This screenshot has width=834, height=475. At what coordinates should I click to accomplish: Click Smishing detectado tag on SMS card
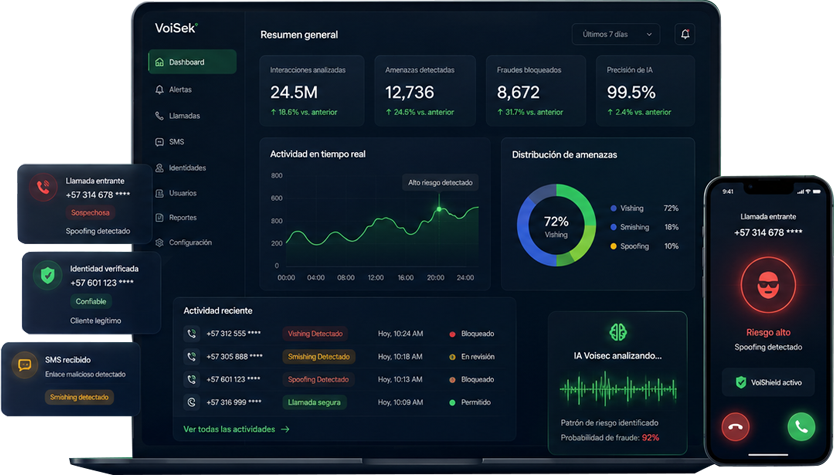click(x=79, y=397)
